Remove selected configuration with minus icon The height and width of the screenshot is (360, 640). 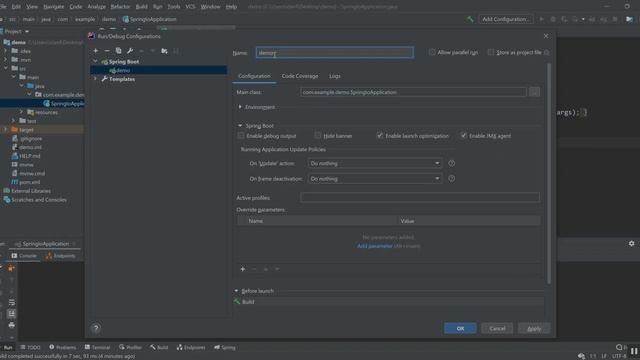click(107, 51)
